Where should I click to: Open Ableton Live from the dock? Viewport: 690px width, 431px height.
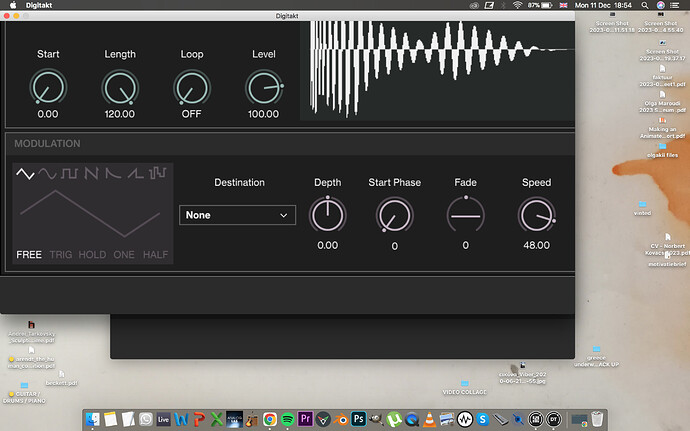click(x=163, y=419)
